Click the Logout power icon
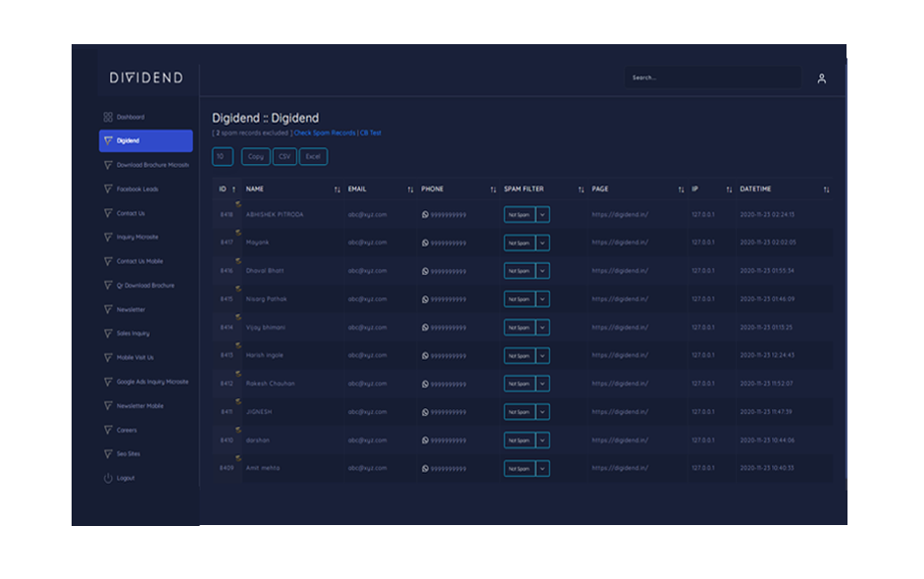This screenshot has width=924, height=579. click(x=108, y=478)
